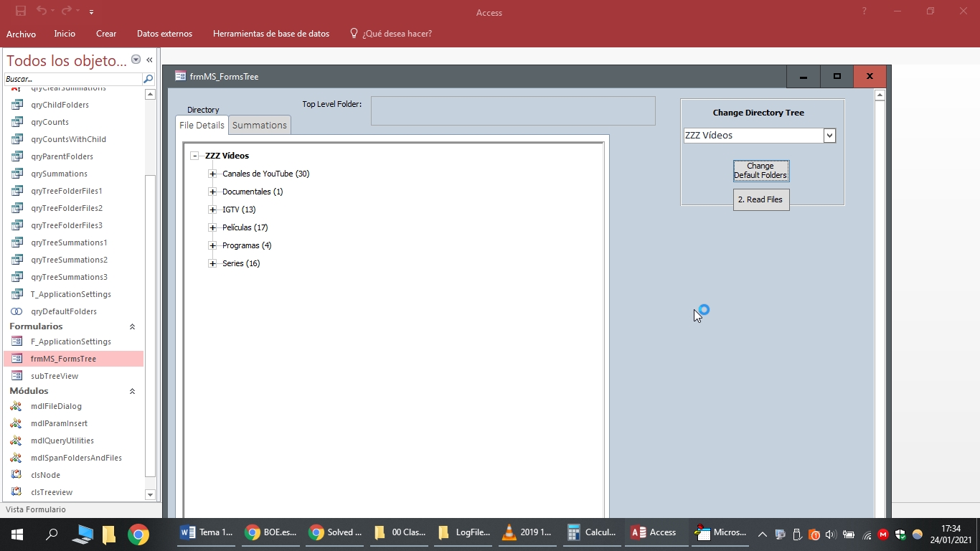Screen dimensions: 980x551
Task: Click the 2. Read Files button
Action: (760, 199)
